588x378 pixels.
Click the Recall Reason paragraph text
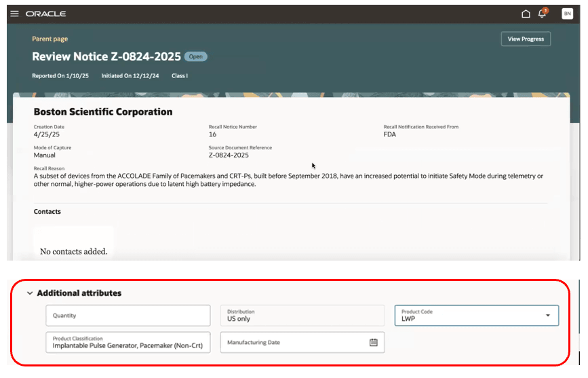(x=288, y=181)
